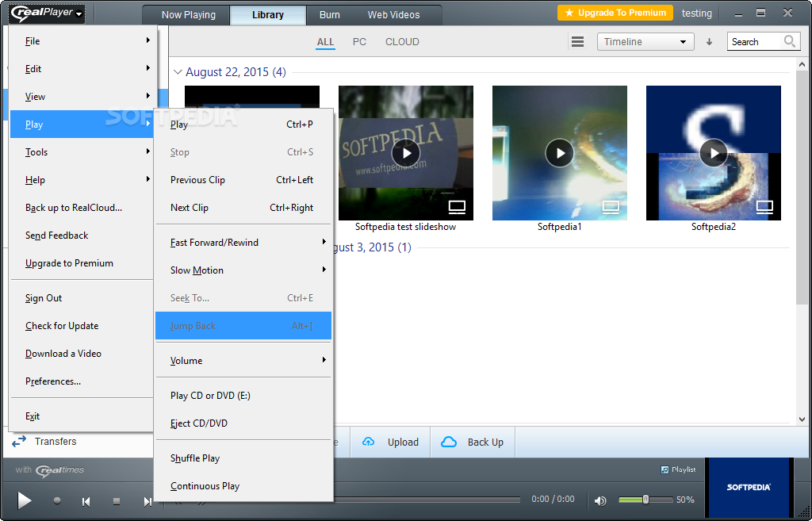Open the Transfers panel
Screen dimensions: 812x521
pos(44,442)
